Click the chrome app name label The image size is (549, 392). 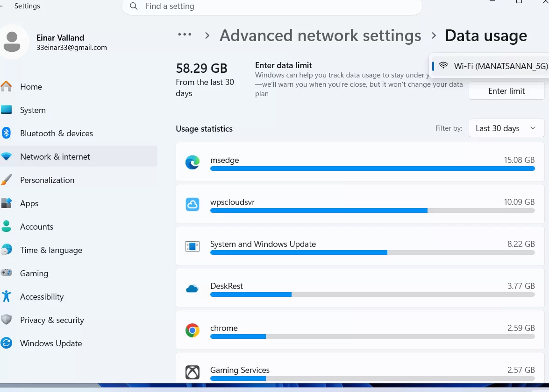(x=224, y=328)
